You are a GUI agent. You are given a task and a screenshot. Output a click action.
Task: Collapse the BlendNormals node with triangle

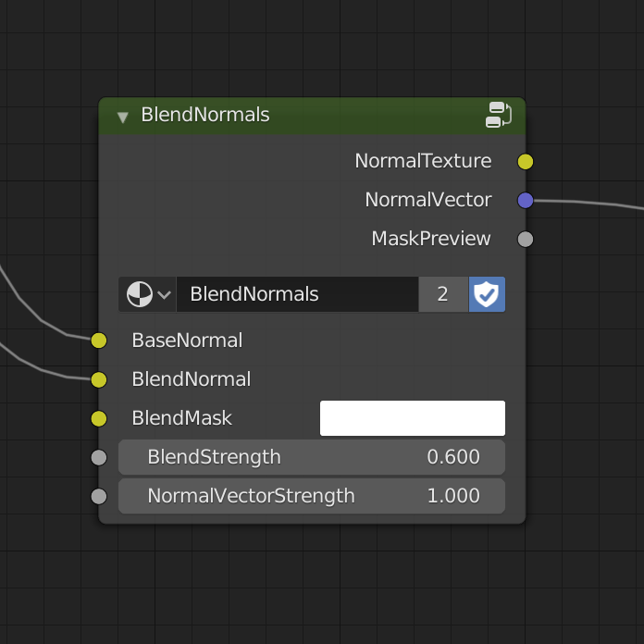pos(122,117)
